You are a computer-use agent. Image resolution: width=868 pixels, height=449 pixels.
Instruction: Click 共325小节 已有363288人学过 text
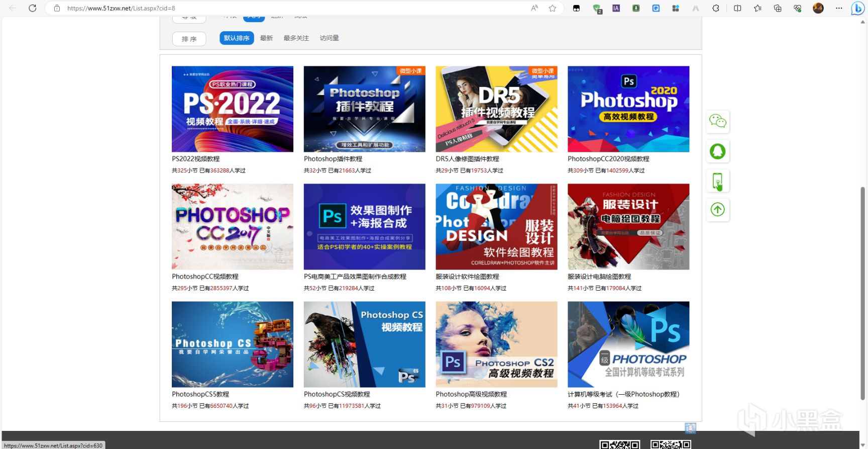click(208, 170)
